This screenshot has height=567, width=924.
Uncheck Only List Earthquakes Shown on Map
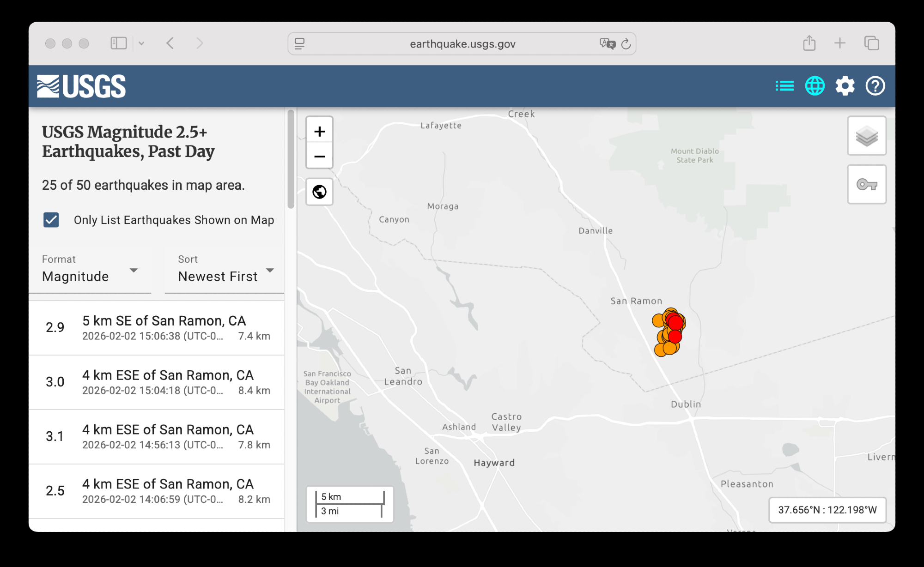click(x=51, y=220)
